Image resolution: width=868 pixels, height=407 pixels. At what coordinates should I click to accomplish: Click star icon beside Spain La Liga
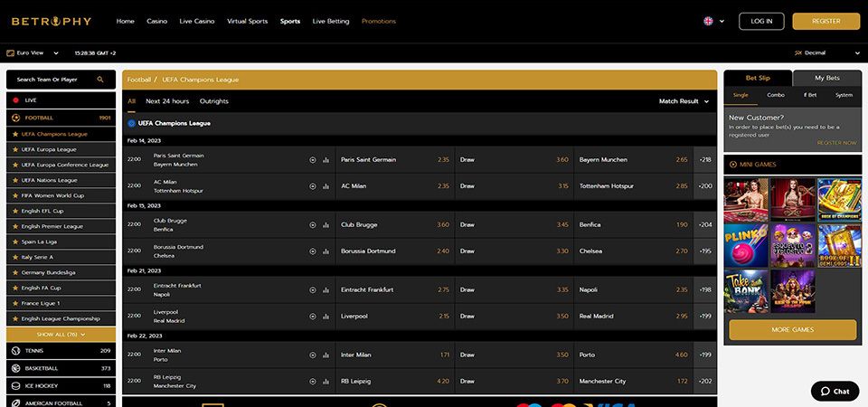pyautogui.click(x=15, y=242)
